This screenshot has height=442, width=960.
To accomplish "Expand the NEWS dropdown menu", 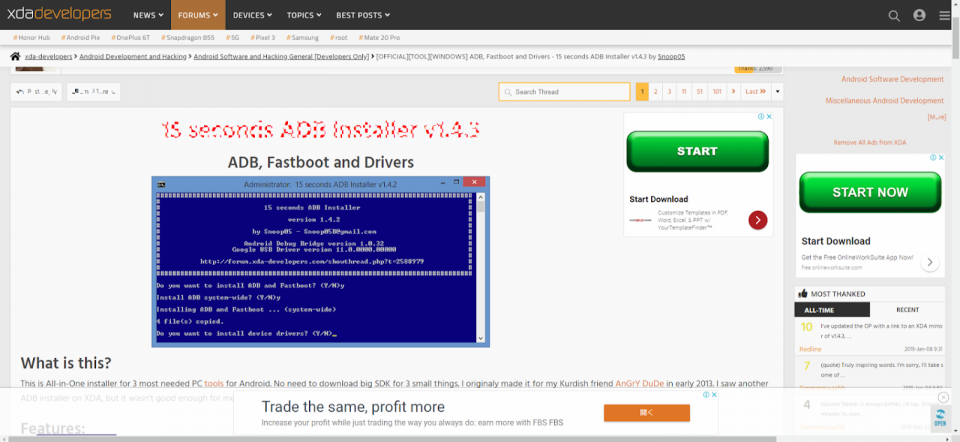I will point(149,15).
